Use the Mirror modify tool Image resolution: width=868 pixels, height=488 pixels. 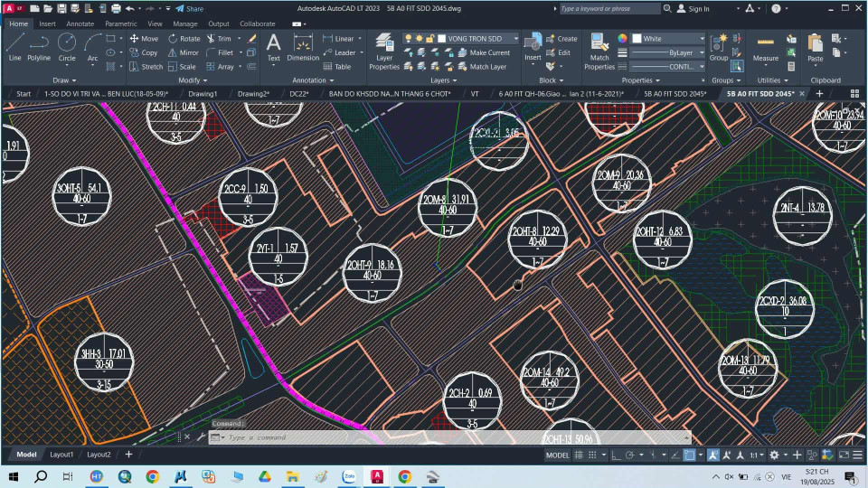(183, 52)
